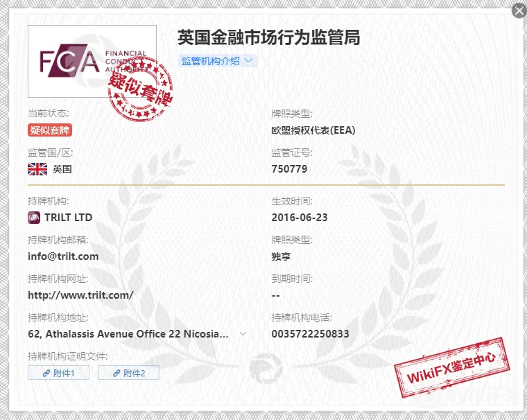Close the license details popup

pos(519,10)
